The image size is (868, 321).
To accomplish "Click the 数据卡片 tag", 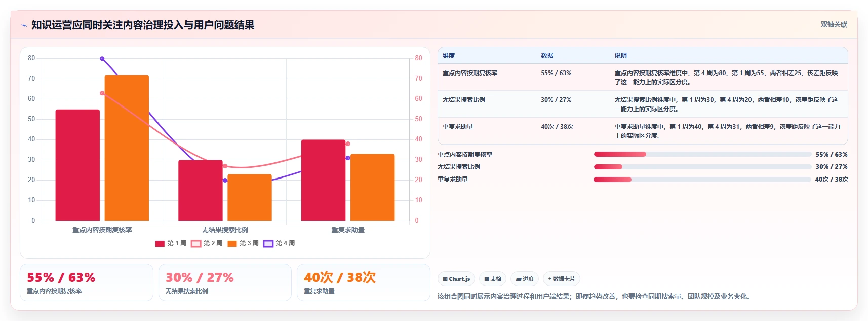I will pyautogui.click(x=562, y=279).
